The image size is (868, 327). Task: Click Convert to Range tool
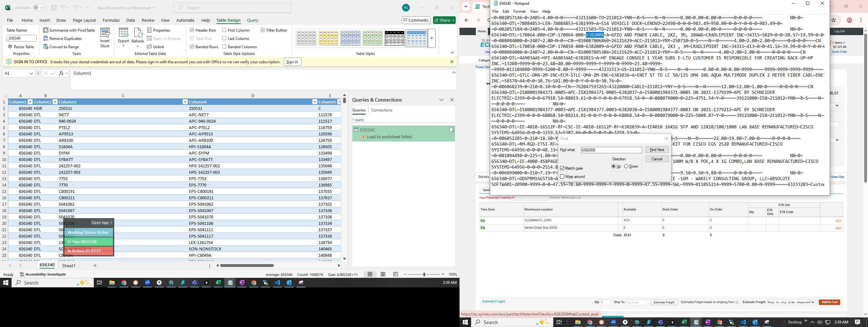point(61,47)
